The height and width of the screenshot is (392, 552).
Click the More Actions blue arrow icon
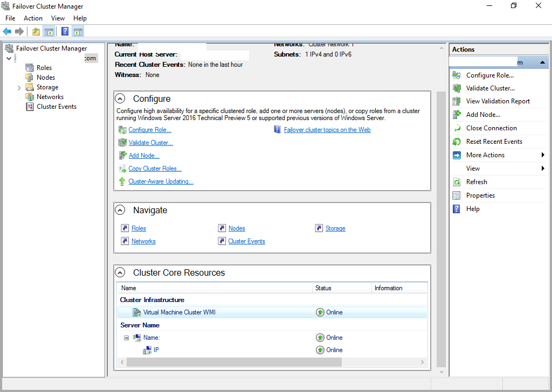(457, 155)
